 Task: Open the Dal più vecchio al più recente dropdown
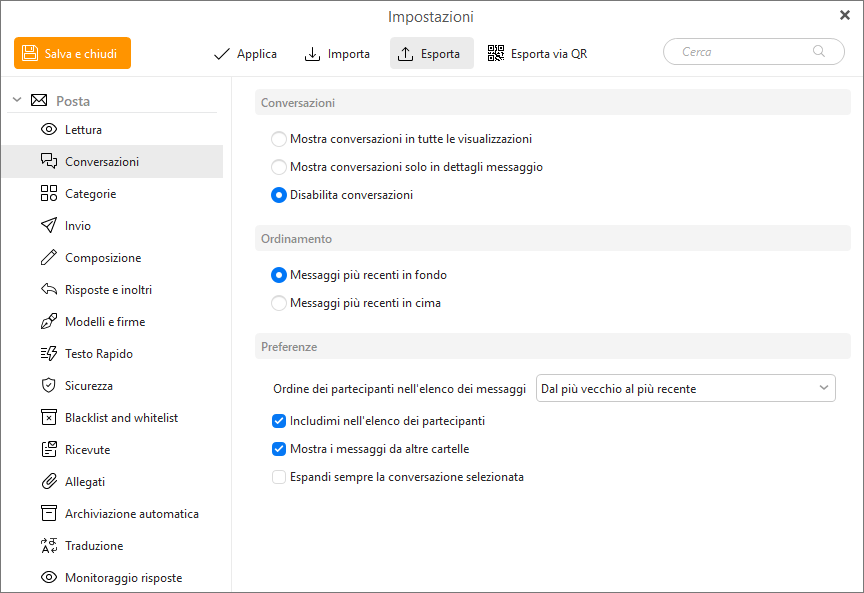[685, 388]
